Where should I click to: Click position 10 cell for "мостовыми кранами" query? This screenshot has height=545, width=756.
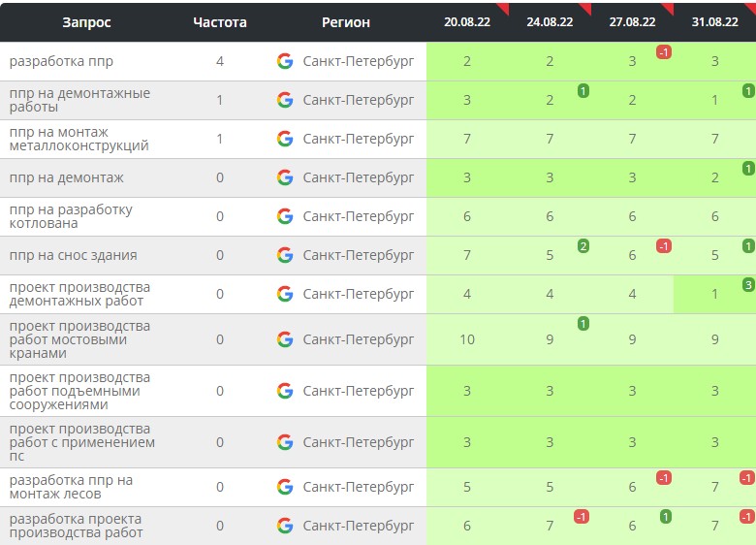(x=467, y=339)
